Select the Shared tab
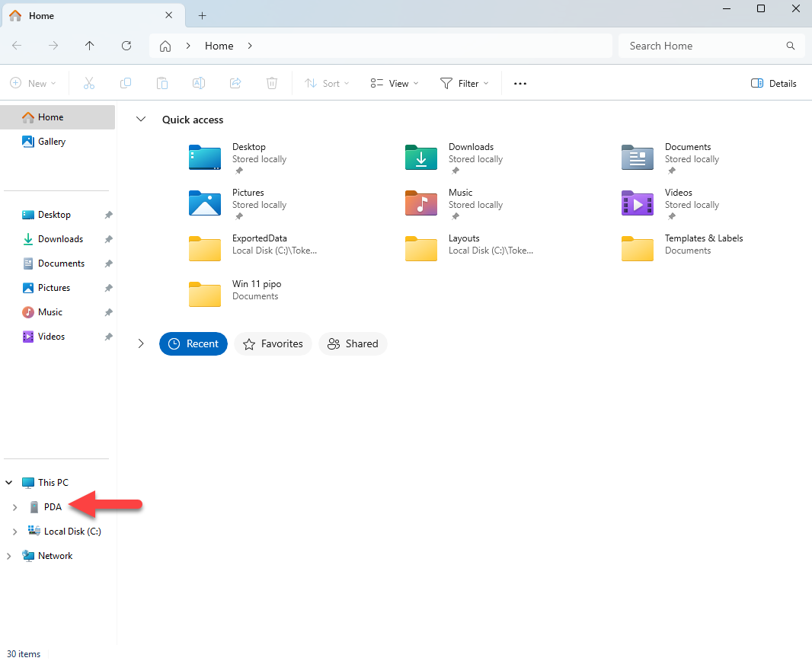Screen dimensions: 812x661 (x=353, y=343)
